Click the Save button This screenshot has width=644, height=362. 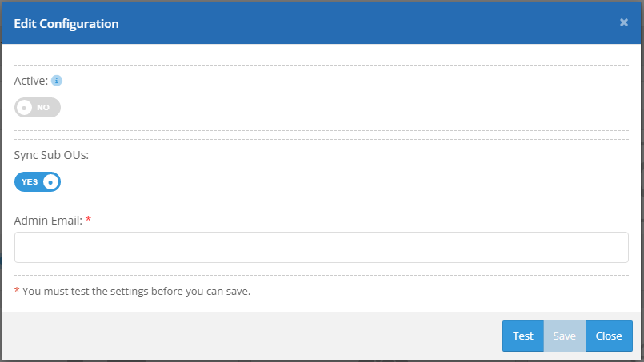point(564,336)
